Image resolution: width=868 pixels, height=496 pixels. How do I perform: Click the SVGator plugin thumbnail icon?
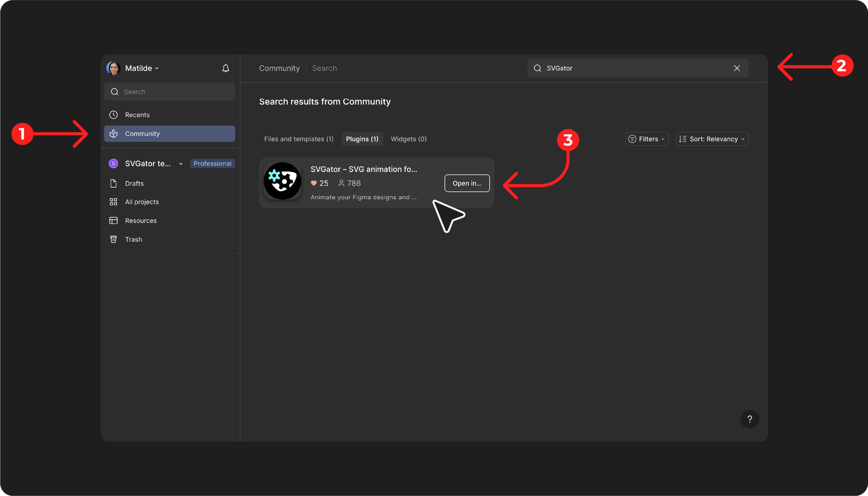click(282, 181)
